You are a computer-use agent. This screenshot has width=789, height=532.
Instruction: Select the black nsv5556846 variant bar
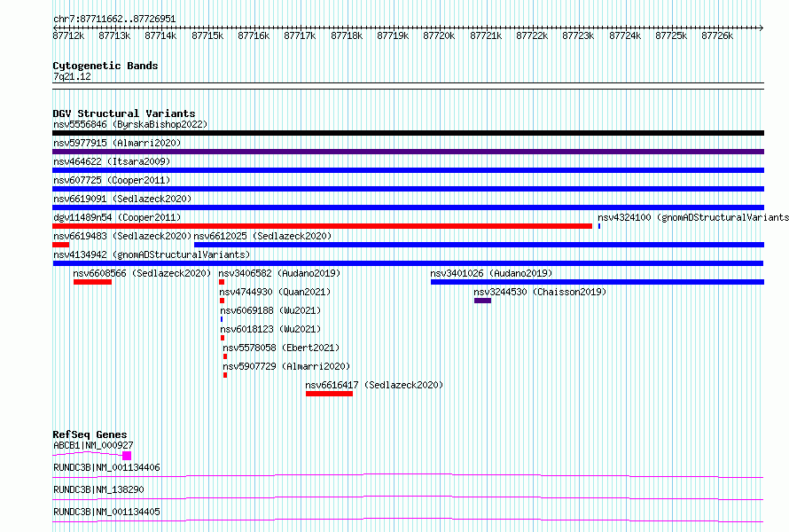tap(408, 133)
